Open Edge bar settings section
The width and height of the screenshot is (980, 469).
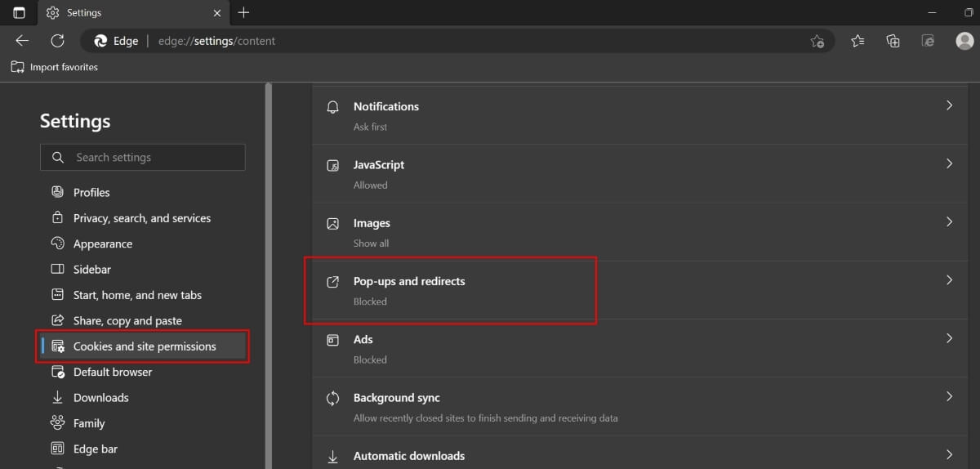tap(142, 449)
